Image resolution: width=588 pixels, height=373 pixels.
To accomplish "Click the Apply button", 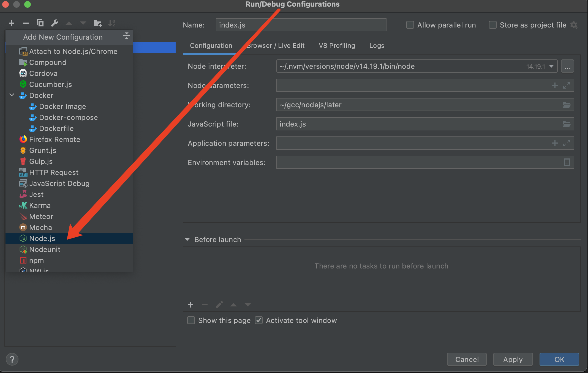I will coord(513,359).
